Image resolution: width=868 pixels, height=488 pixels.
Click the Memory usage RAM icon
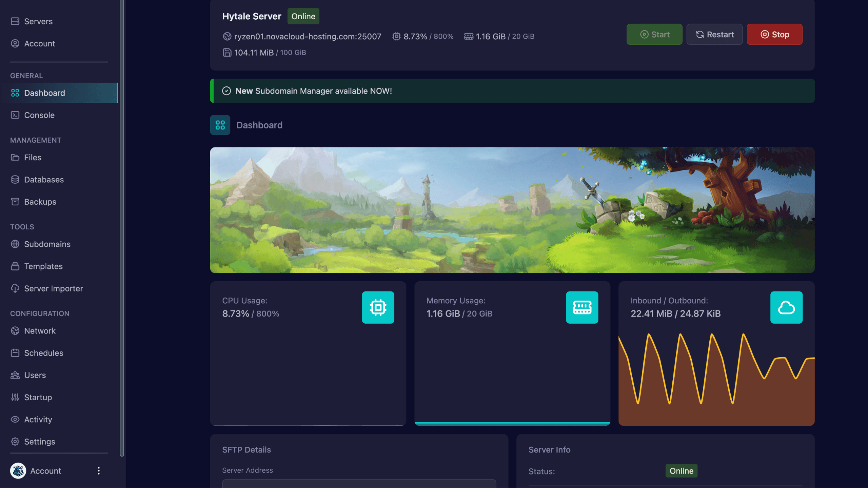coord(582,307)
